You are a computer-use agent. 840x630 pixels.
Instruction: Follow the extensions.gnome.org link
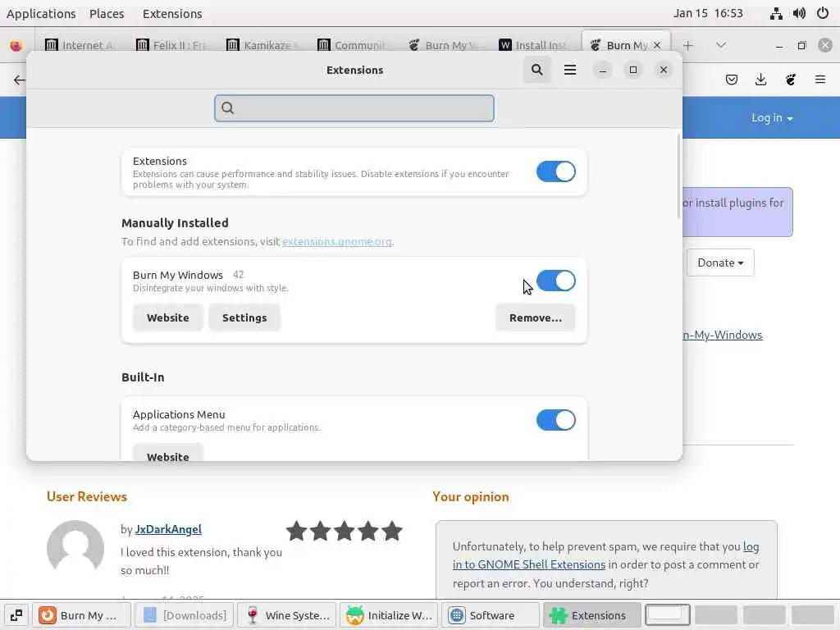point(336,242)
